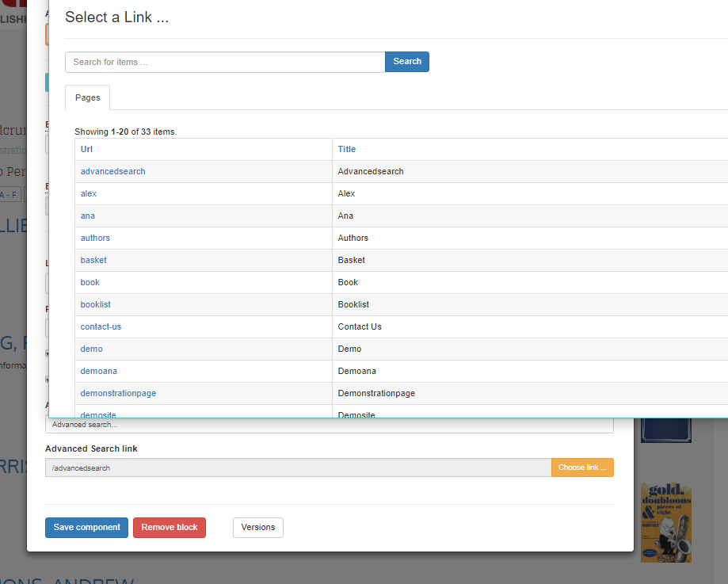
Task: Sort the table by Title column header
Action: tap(346, 149)
